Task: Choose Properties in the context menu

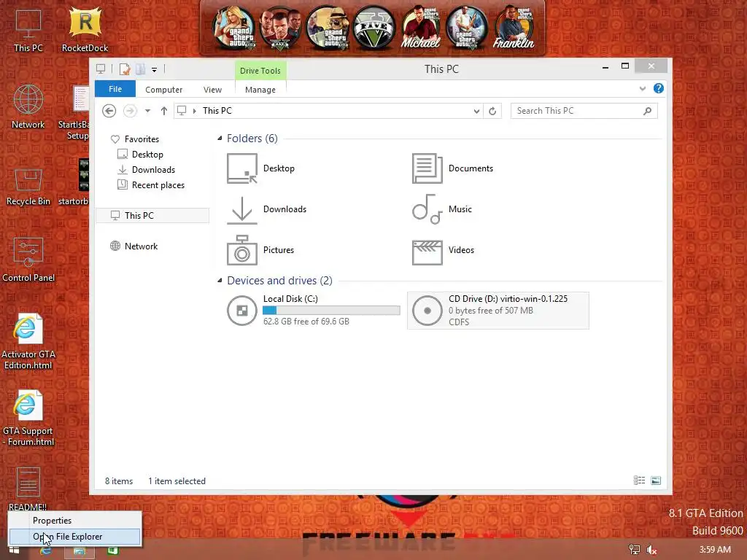Action: (75, 521)
